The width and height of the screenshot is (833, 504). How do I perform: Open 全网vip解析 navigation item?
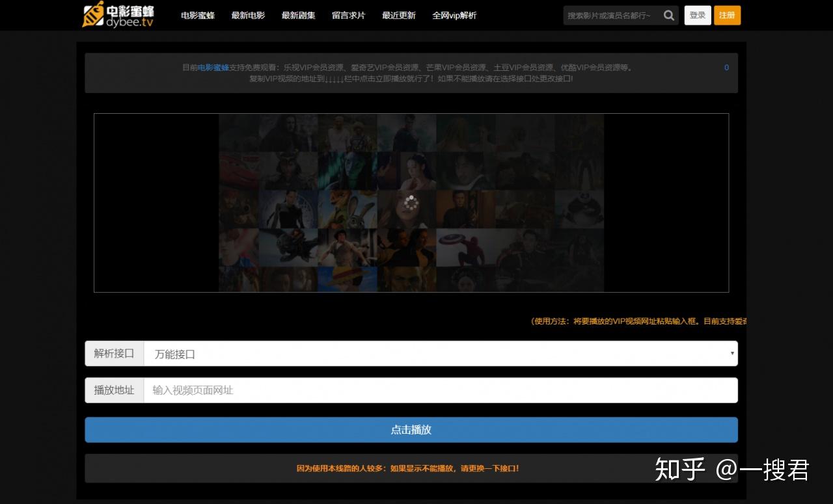click(454, 15)
